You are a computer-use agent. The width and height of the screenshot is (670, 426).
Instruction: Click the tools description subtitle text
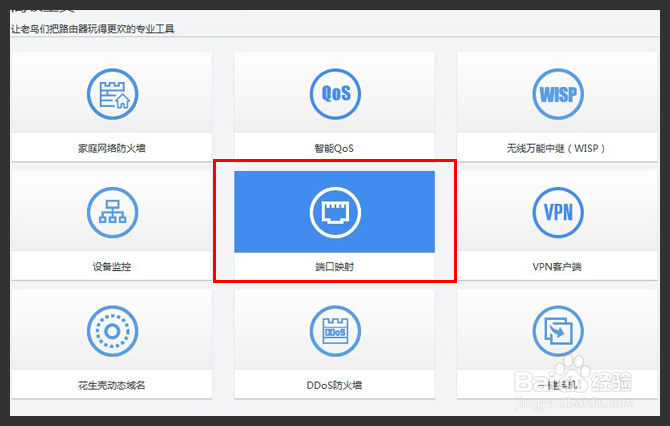(x=92, y=29)
